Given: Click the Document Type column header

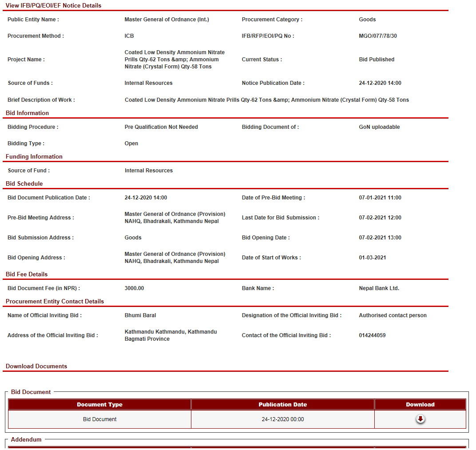Looking at the screenshot, I should pyautogui.click(x=99, y=404).
